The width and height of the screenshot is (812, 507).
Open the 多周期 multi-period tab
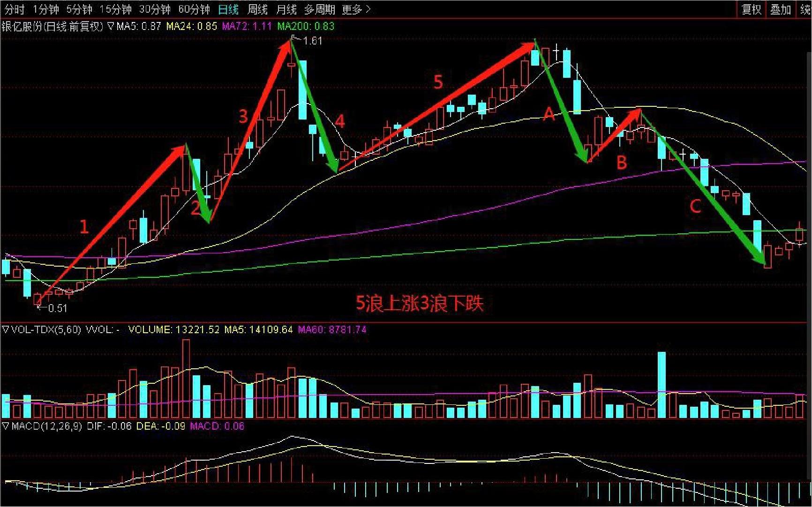pyautogui.click(x=320, y=9)
